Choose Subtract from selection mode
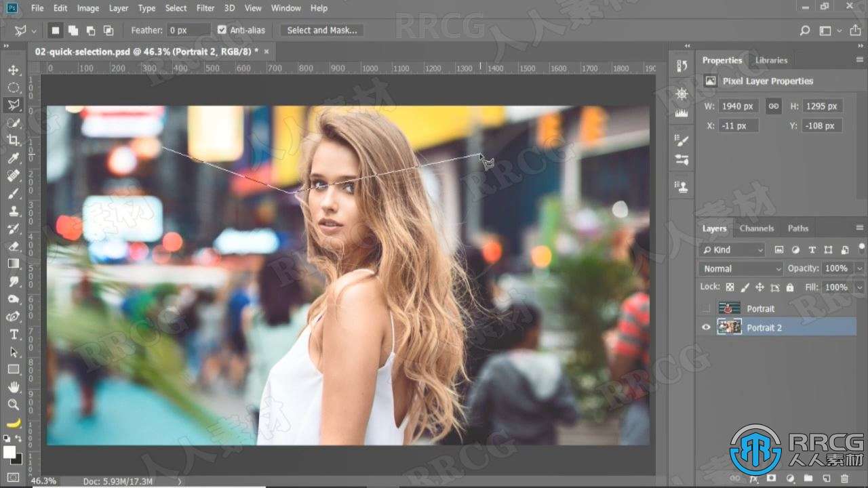 (x=90, y=30)
